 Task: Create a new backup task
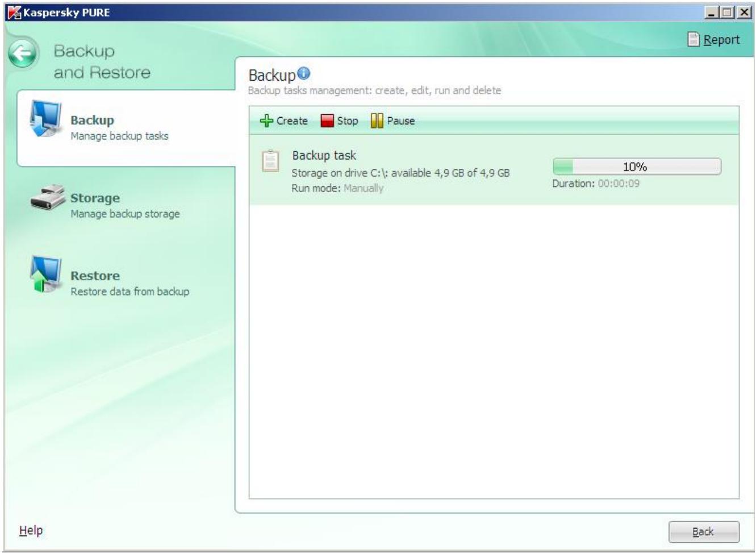(284, 120)
